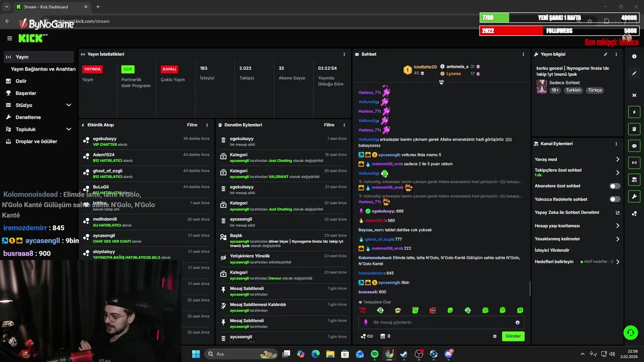
Task: Open the Kick hamburger menu
Action: (x=10, y=38)
